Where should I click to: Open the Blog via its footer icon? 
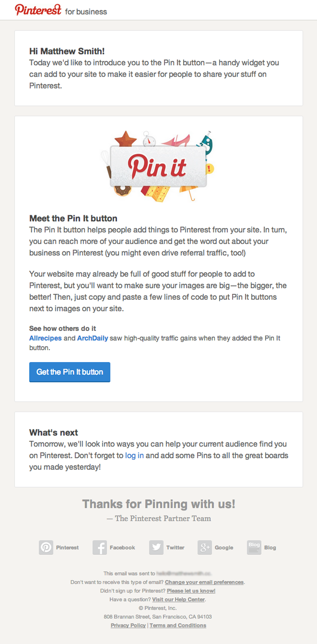254,547
